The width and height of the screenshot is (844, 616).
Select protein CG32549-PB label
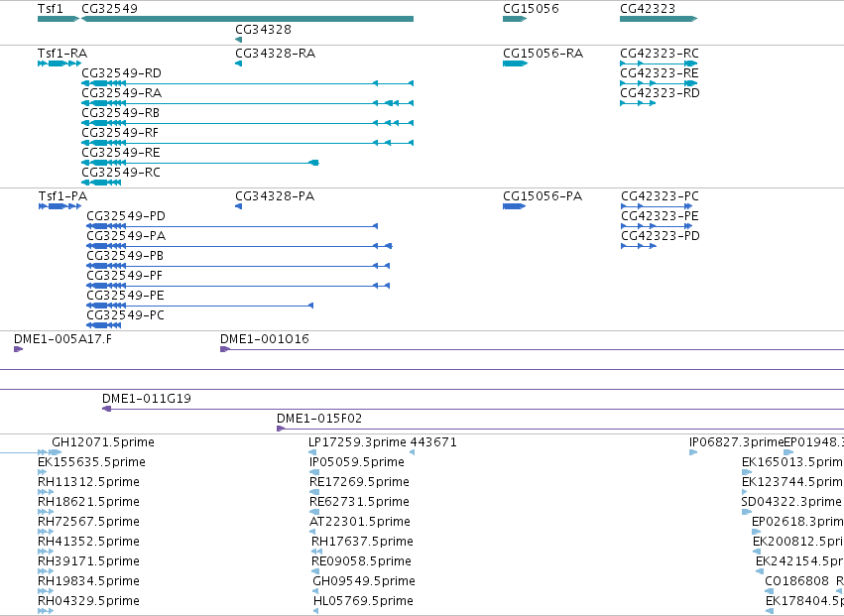125,256
